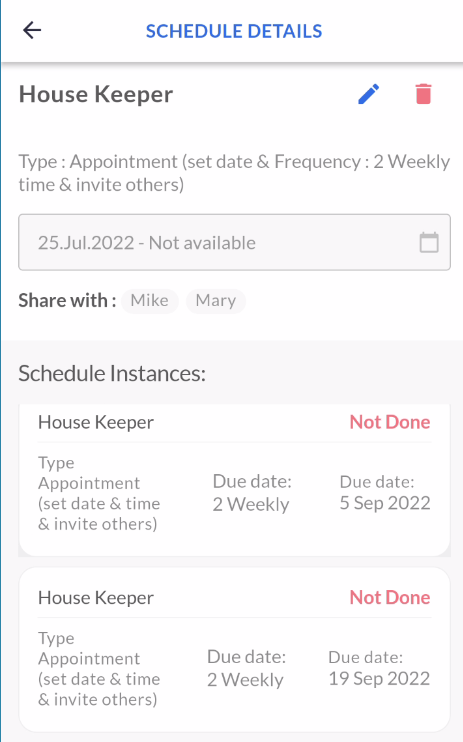
Task: Delete the schedule using the trash icon
Action: click(x=423, y=94)
